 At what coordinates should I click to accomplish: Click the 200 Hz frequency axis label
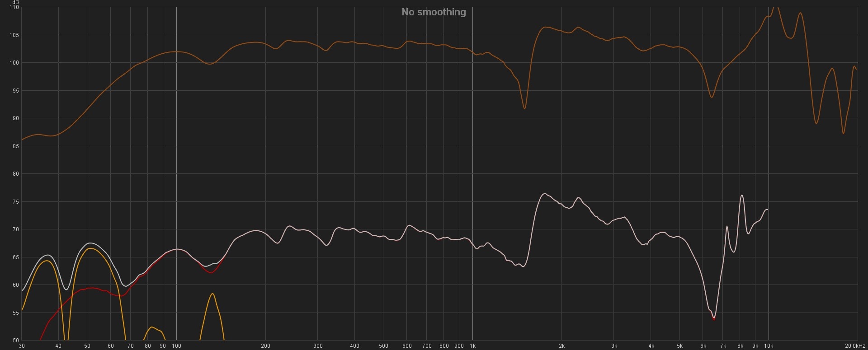tap(265, 346)
